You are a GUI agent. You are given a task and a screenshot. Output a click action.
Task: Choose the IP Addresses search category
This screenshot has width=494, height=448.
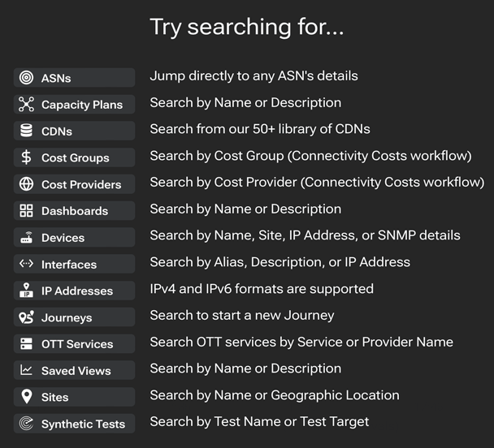click(76, 291)
